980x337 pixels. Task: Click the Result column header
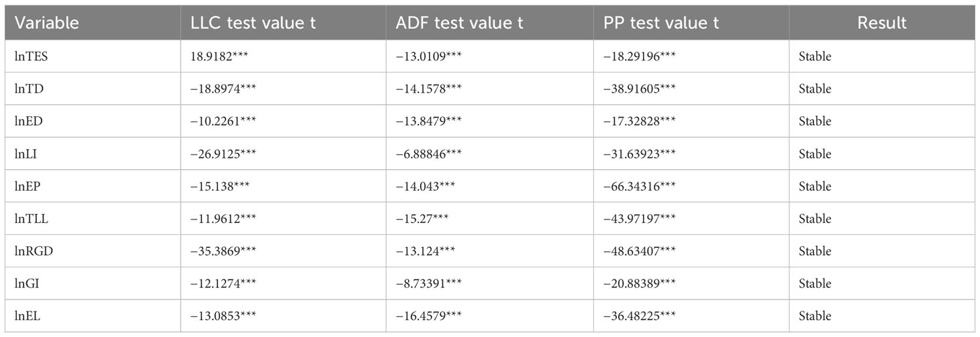point(882,23)
